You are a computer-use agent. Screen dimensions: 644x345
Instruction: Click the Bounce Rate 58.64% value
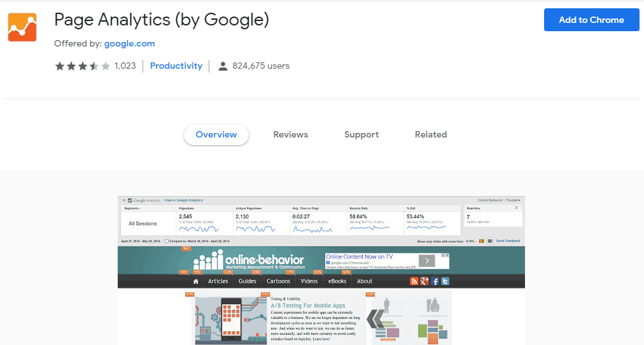358,216
